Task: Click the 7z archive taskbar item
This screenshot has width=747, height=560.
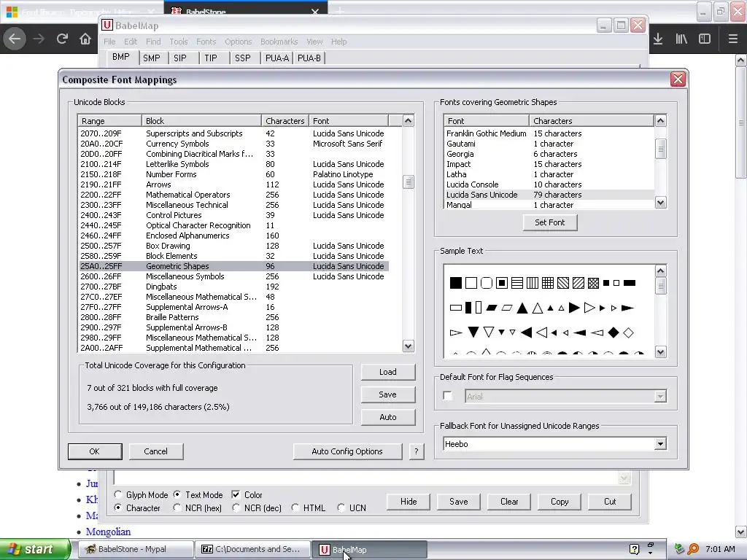Action: click(252, 550)
